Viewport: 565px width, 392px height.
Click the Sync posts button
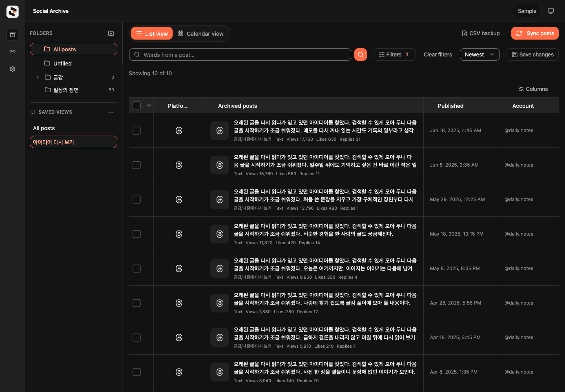click(535, 33)
